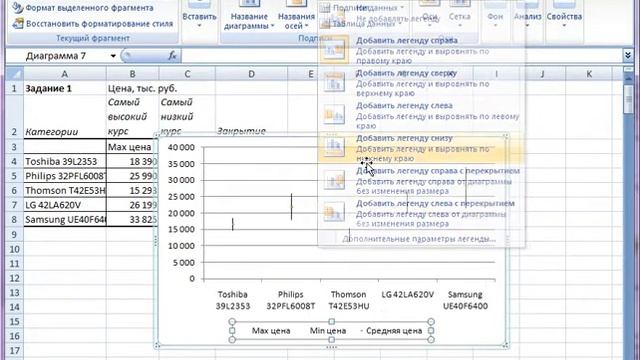The image size is (640, 360).
Task: Open the Анализ ribbon group dropdown
Action: click(527, 16)
